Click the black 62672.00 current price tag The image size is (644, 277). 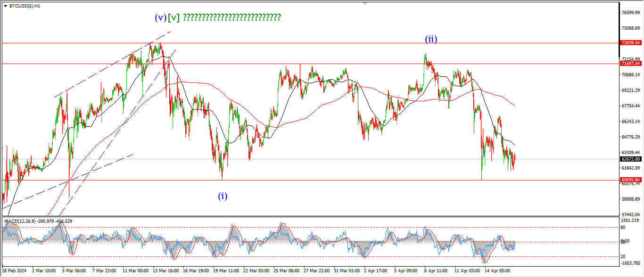[x=630, y=159]
